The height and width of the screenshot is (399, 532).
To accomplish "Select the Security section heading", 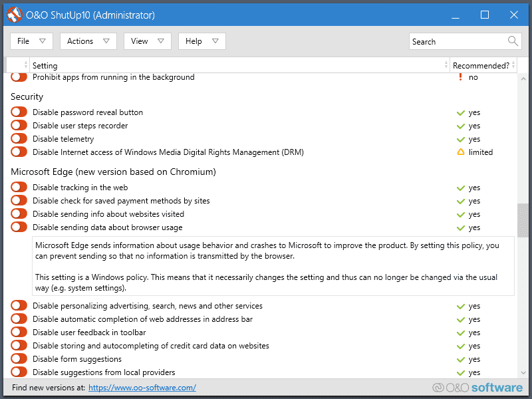I will click(x=27, y=96).
